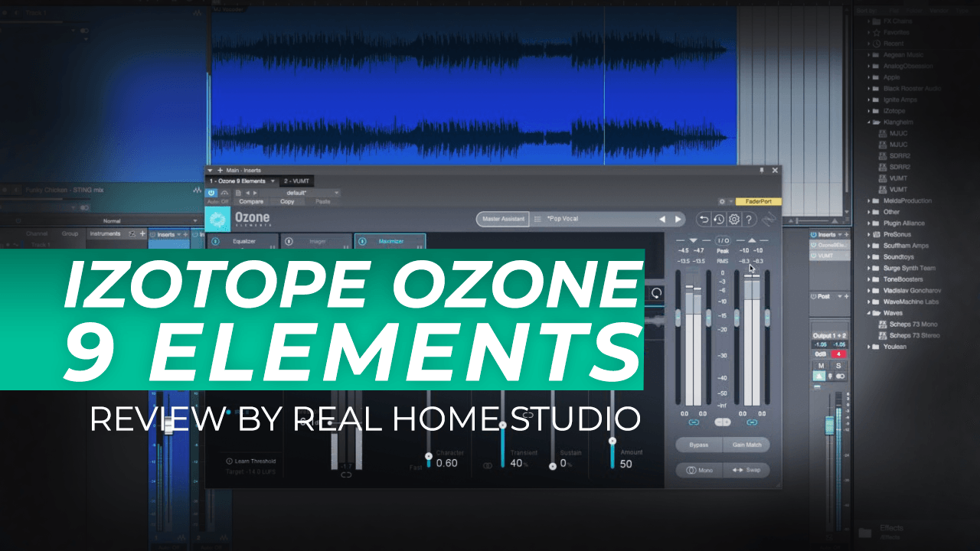Viewport: 980px width, 551px height.
Task: Select the Maximizer module
Action: click(x=390, y=241)
